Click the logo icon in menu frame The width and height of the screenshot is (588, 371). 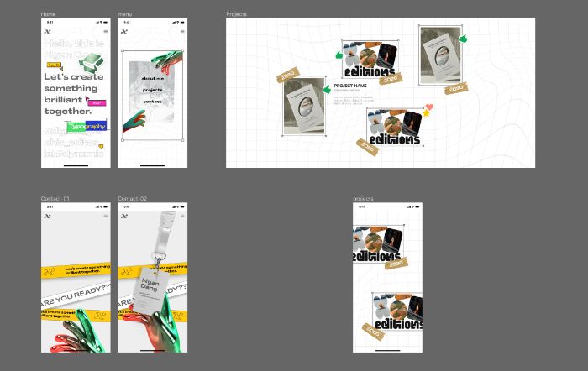124,32
